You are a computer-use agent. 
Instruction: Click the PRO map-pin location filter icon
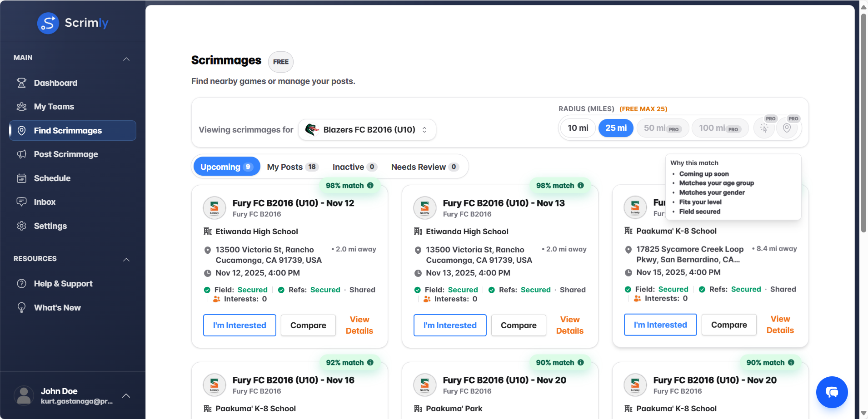click(787, 128)
